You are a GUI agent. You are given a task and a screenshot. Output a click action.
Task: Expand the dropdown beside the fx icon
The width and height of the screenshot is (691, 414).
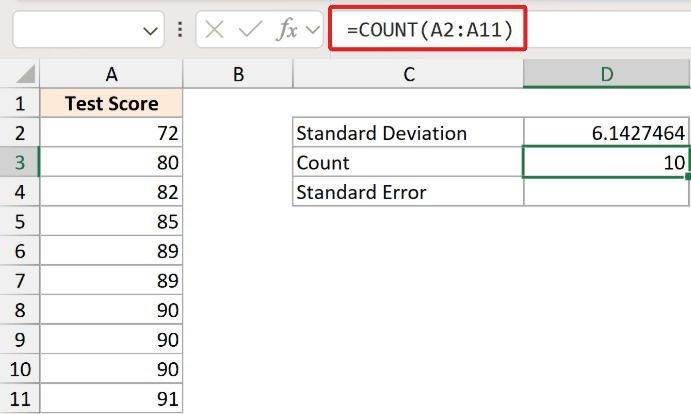click(312, 30)
